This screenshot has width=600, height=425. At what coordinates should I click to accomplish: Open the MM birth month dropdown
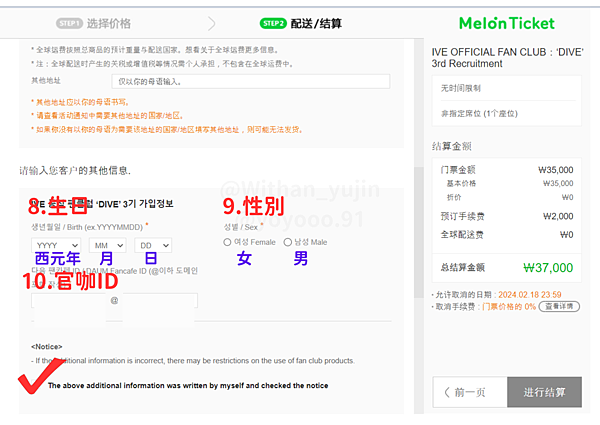coord(108,245)
